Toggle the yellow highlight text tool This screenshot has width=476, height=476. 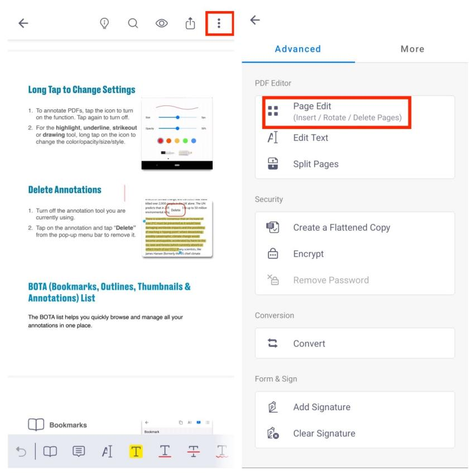click(136, 451)
